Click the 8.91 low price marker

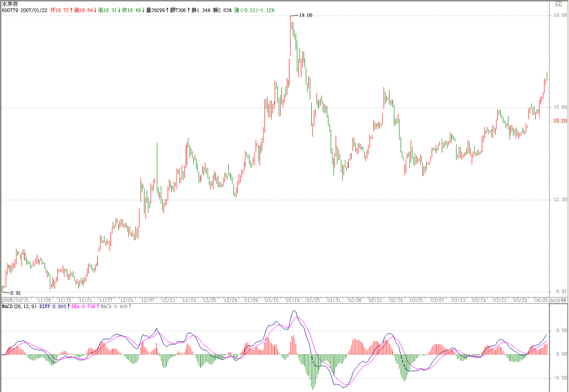tap(16, 293)
